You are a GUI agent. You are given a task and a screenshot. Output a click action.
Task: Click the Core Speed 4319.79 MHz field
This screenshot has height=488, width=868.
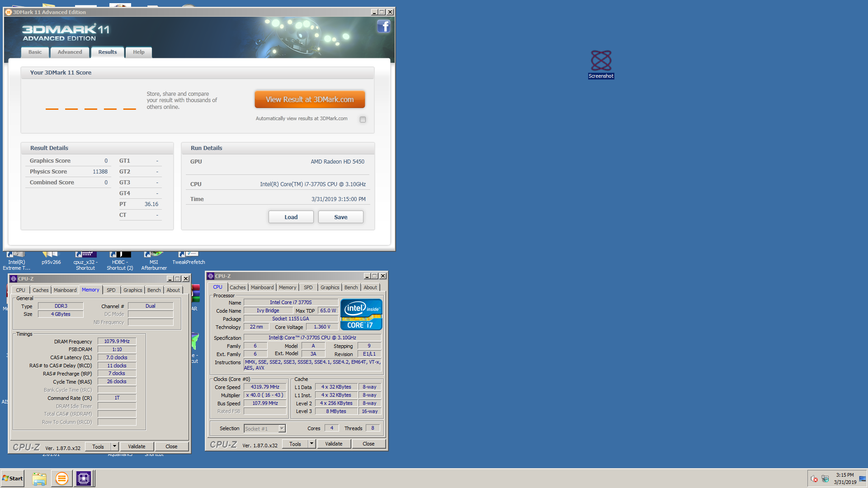[x=265, y=387]
